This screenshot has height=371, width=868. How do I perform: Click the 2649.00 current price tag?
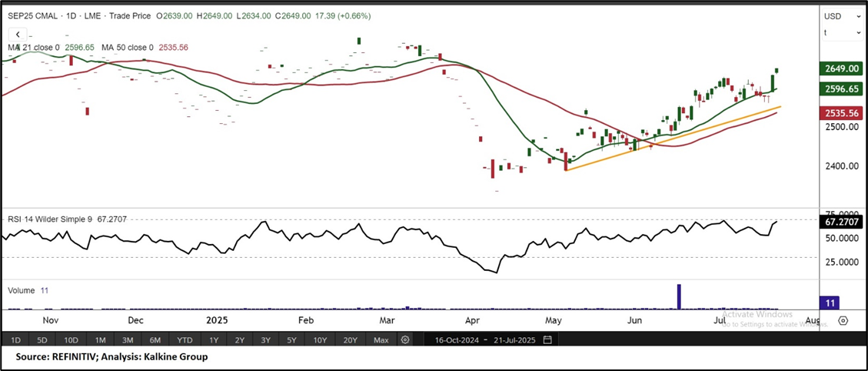click(840, 69)
